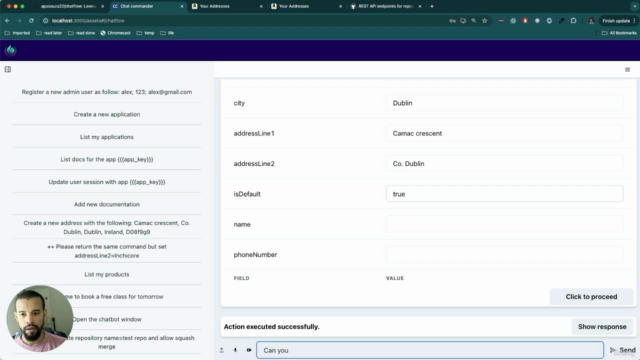
Task: Click the red shield extension icon
Action: [x=525, y=20]
